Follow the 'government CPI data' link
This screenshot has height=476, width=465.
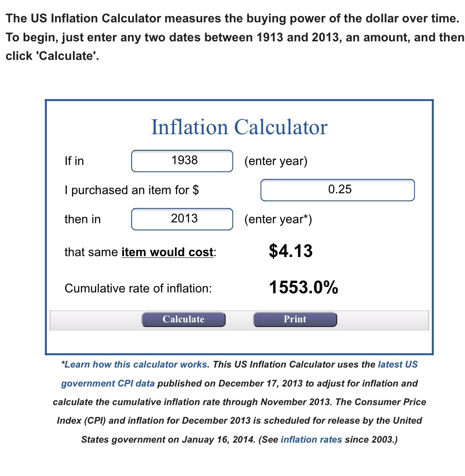tap(108, 384)
